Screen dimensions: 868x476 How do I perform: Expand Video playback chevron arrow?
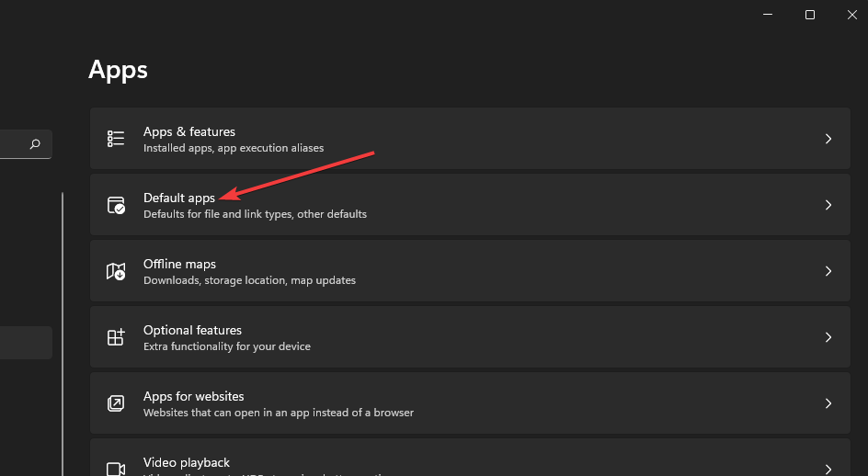(828, 468)
